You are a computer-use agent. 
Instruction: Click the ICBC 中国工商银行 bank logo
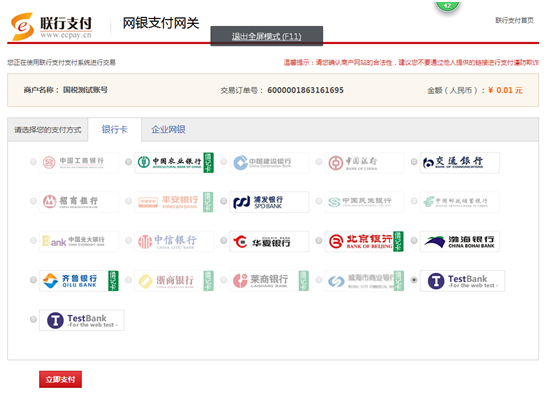pos(79,162)
